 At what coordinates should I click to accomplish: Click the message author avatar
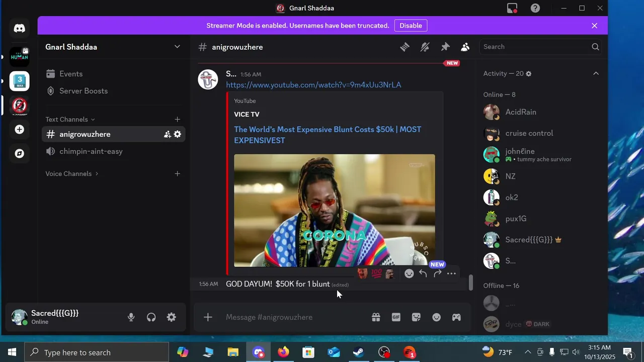click(208, 79)
